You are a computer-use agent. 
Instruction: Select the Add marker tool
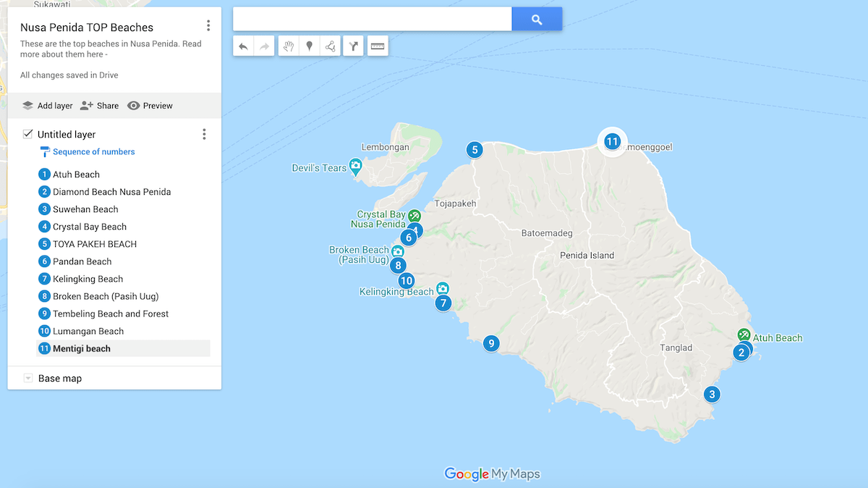tap(309, 46)
